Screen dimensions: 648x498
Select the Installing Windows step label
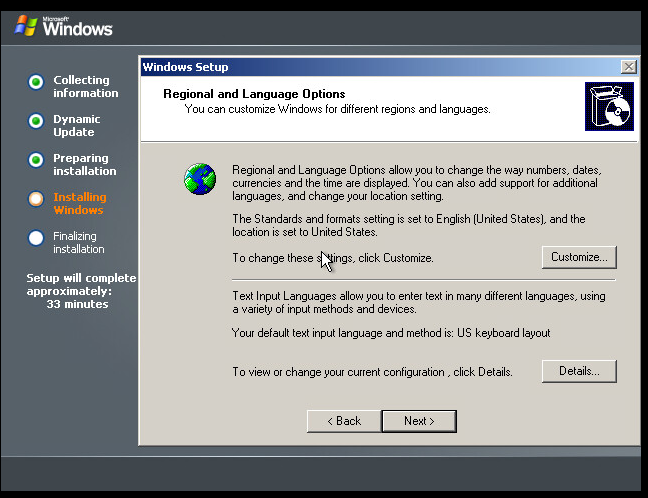79,204
